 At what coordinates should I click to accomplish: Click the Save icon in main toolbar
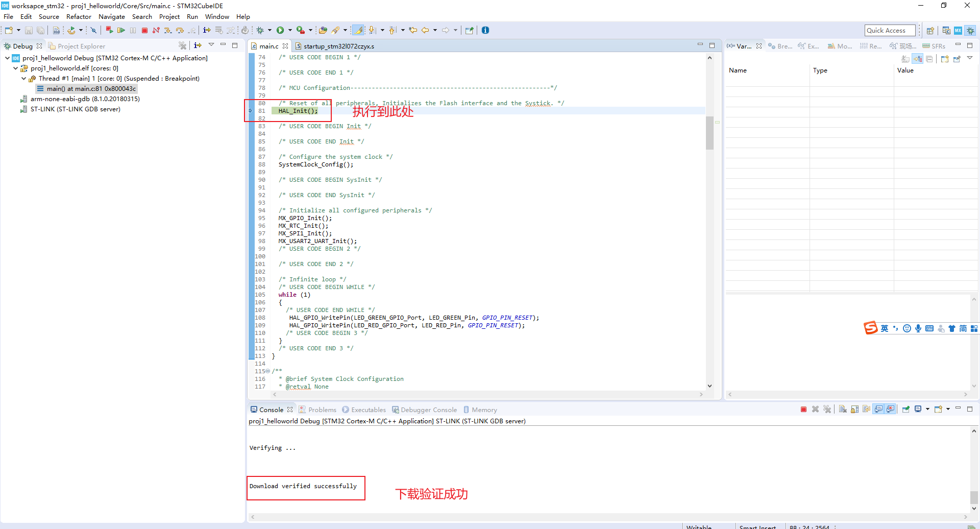[x=29, y=30]
